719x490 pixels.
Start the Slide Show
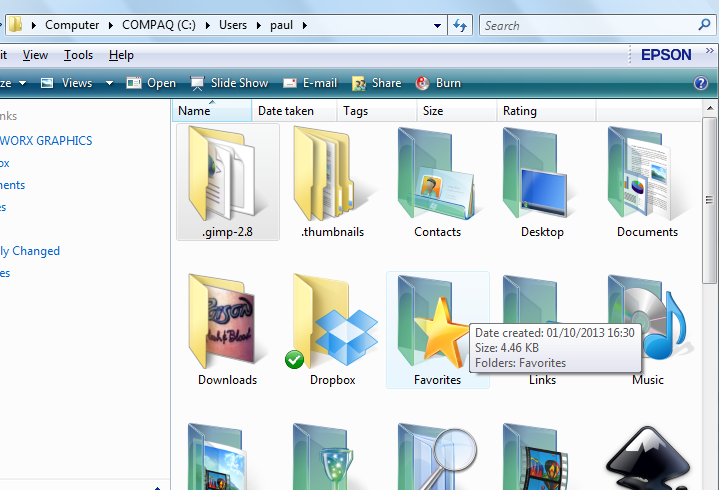click(229, 83)
